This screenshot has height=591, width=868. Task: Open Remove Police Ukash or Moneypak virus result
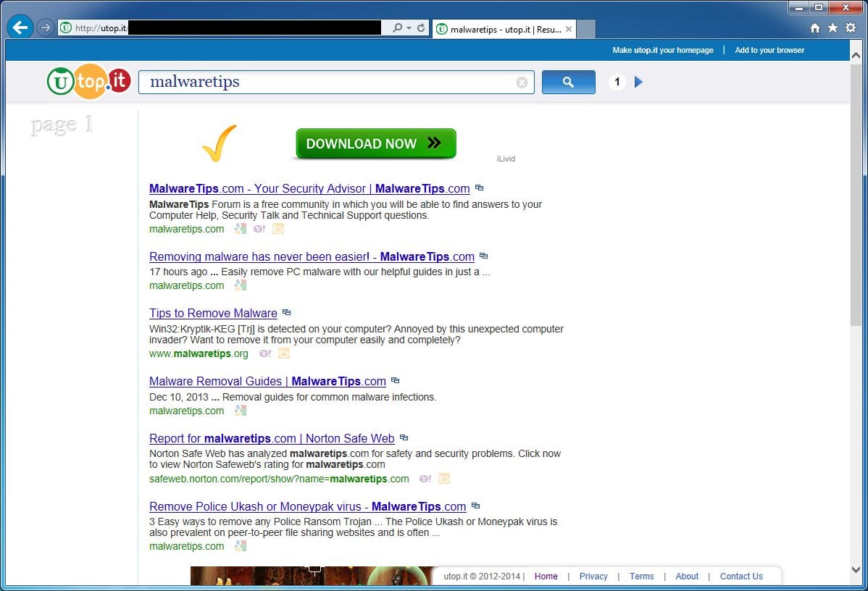308,506
